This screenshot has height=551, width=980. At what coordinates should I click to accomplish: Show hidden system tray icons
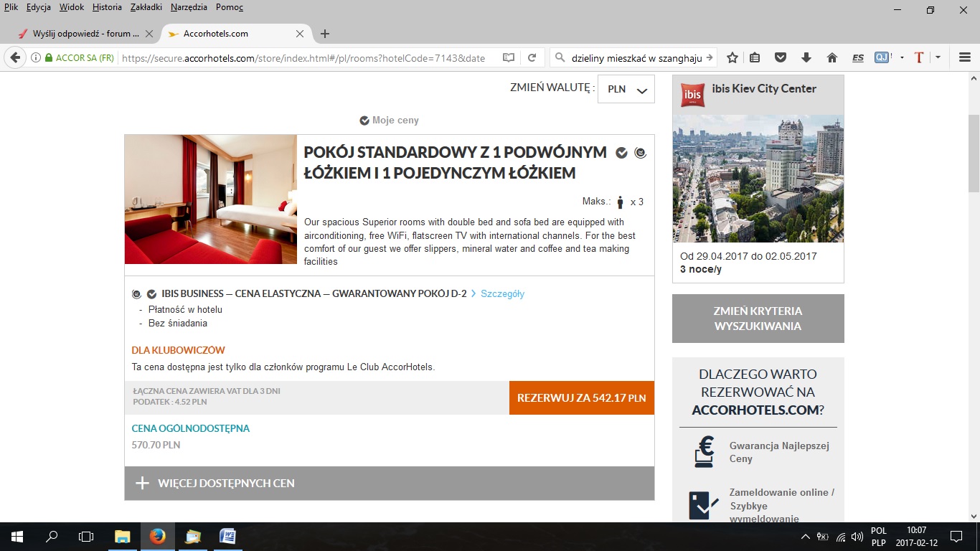[806, 537]
